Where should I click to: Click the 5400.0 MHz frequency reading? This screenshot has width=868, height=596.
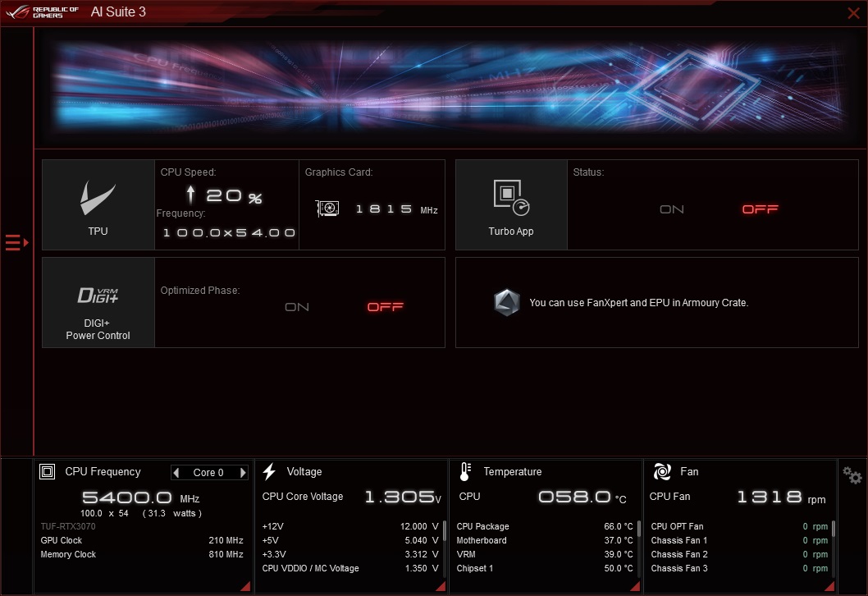pyautogui.click(x=140, y=497)
